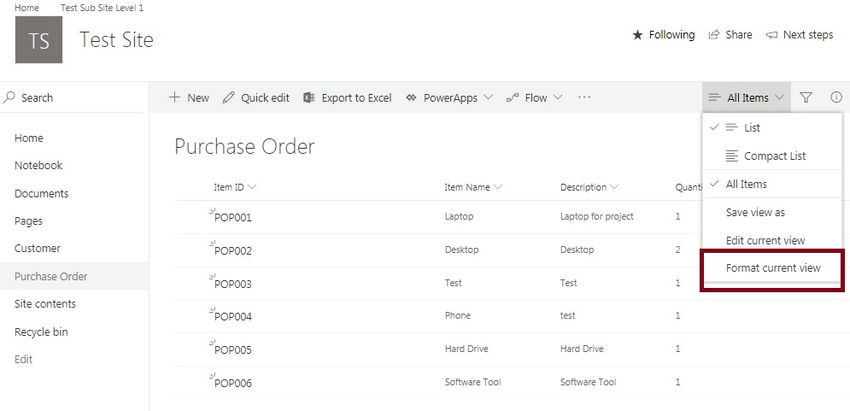Click the Share icon in header
The height and width of the screenshot is (411, 850).
714,35
